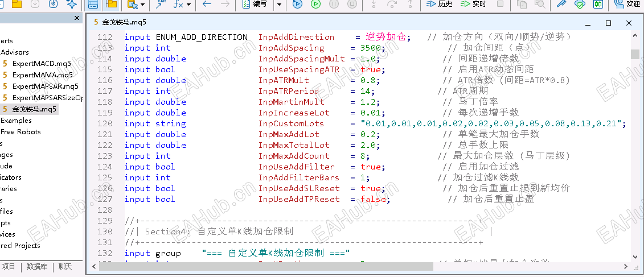Click the copy pages toolbar icon
The width and height of the screenshot is (644, 277).
click(522, 4)
